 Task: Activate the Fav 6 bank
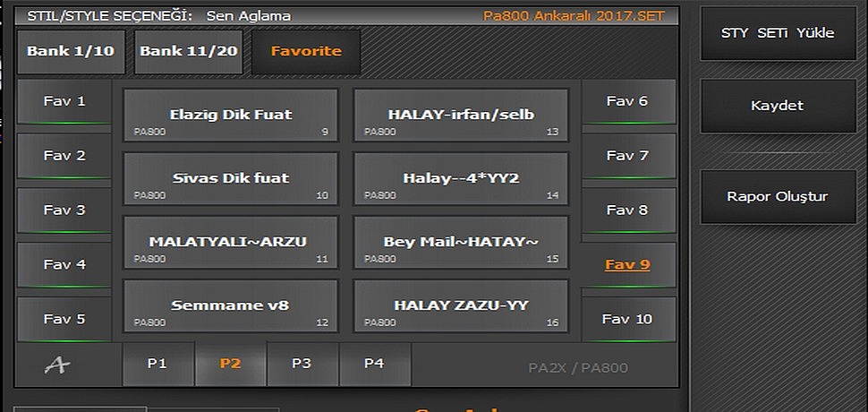[628, 102]
